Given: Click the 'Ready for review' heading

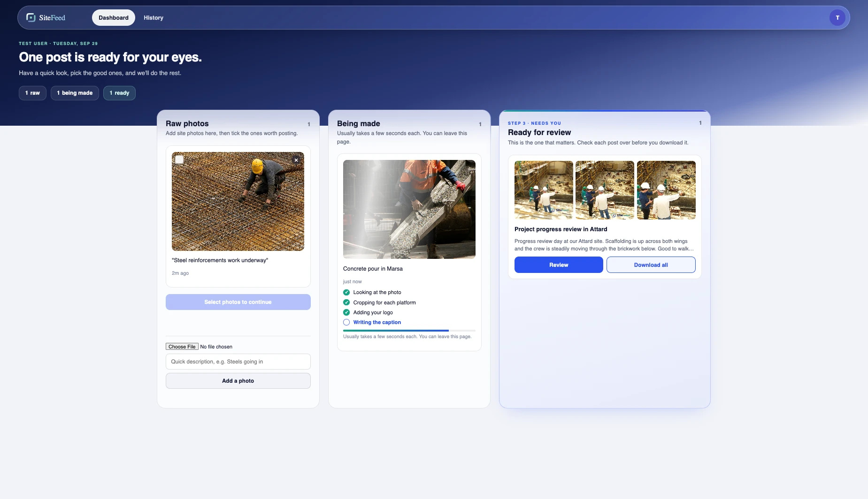Looking at the screenshot, I should pyautogui.click(x=539, y=133).
